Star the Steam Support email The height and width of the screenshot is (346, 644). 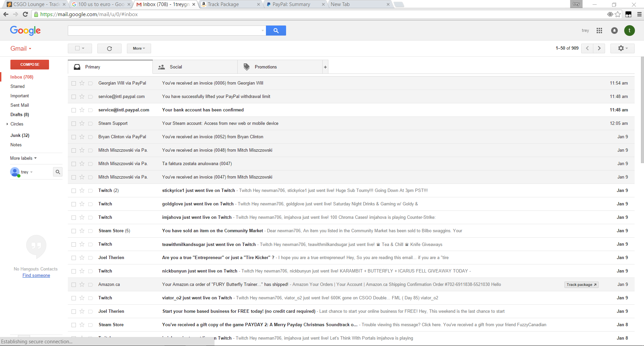pyautogui.click(x=82, y=123)
